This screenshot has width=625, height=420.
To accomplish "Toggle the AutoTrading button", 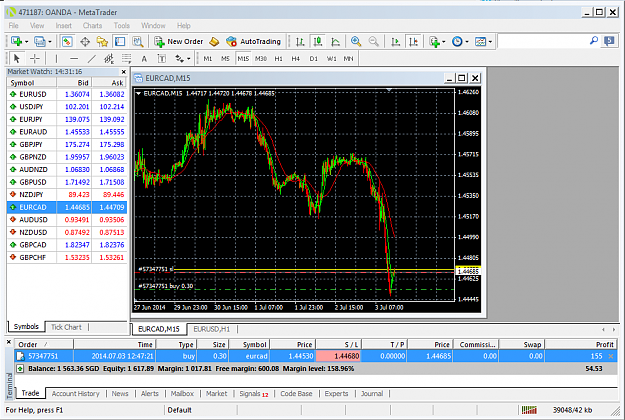I will [x=254, y=41].
